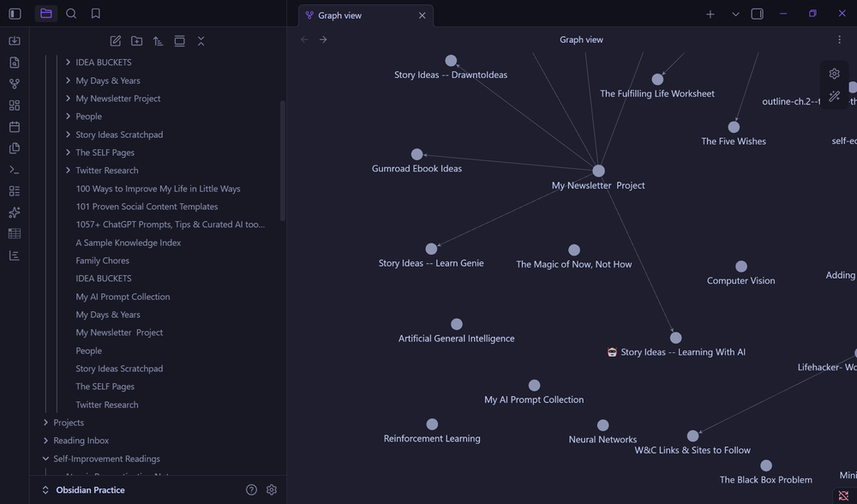857x504 pixels.
Task: Select The Five Wishes graph node
Action: (734, 128)
